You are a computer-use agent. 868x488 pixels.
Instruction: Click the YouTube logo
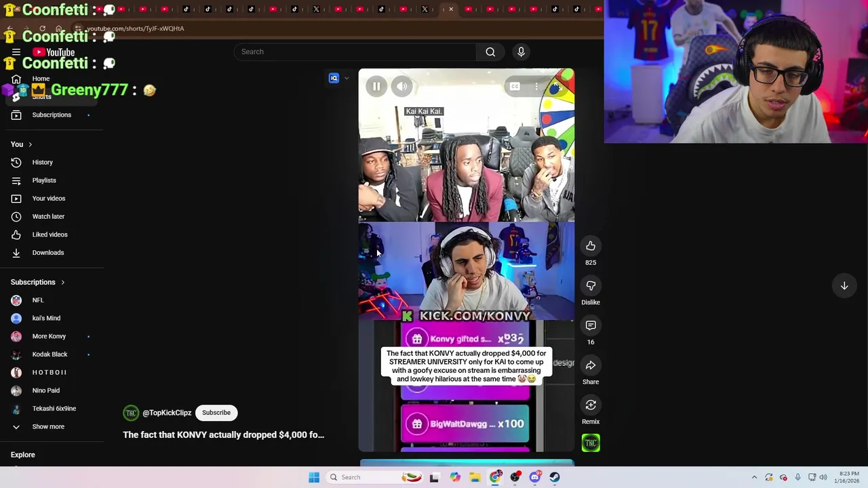pyautogui.click(x=54, y=52)
